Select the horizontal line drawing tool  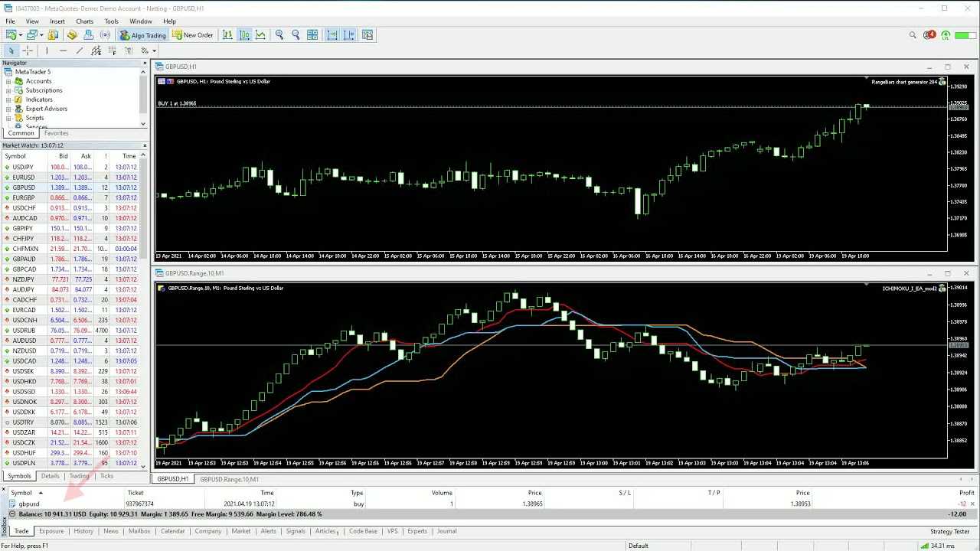(63, 51)
